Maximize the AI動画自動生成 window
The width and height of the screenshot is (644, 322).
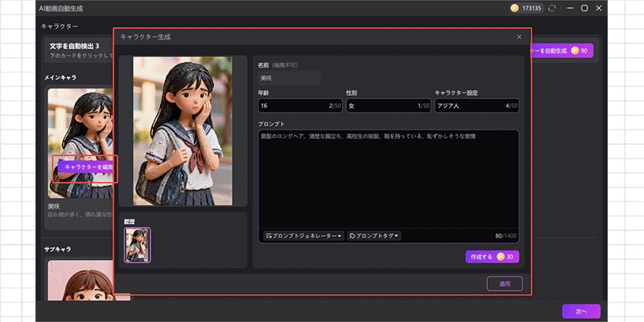coord(584,8)
